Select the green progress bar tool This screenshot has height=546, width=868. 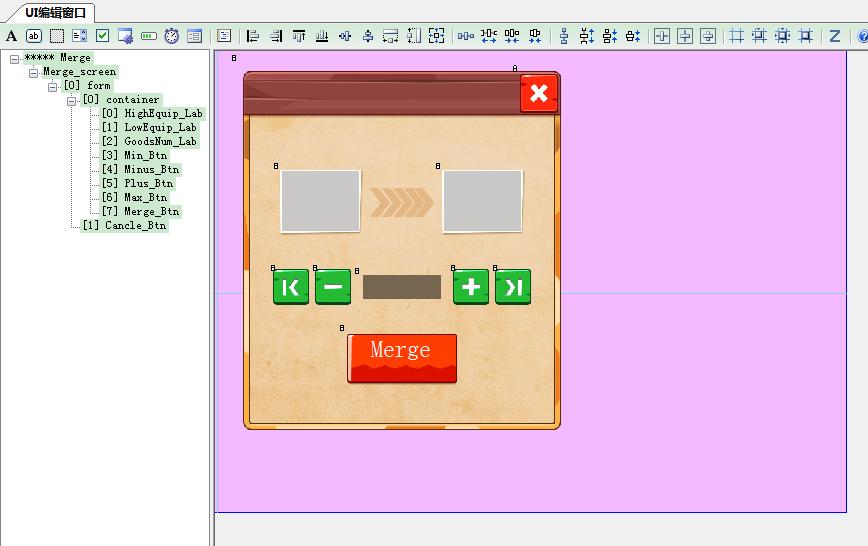click(x=148, y=36)
